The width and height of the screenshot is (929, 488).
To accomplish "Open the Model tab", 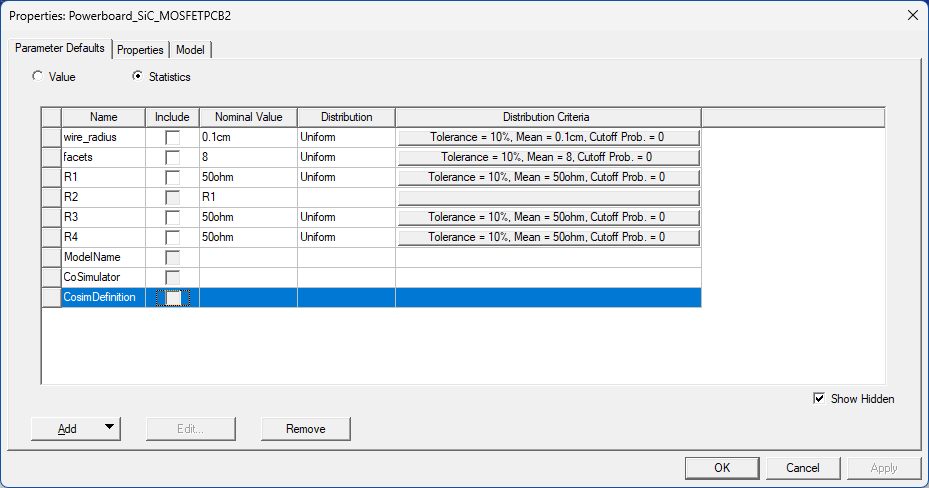I will [x=190, y=50].
